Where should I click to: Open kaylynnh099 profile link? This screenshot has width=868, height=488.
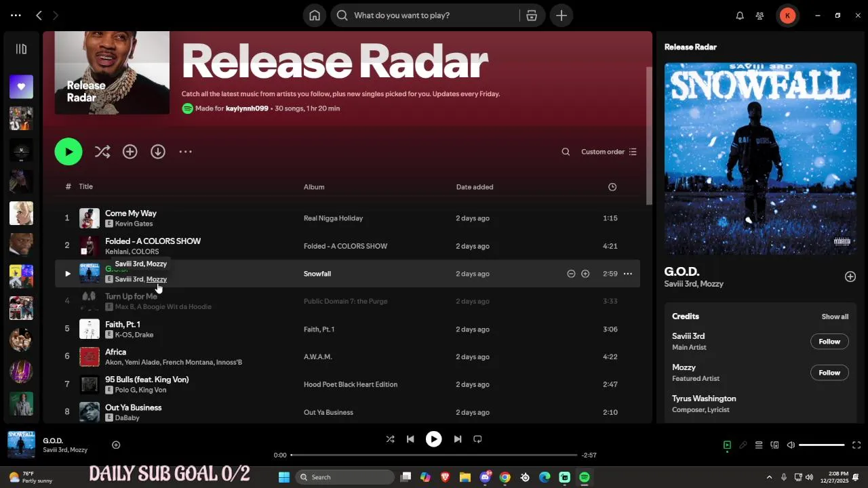pyautogui.click(x=247, y=108)
